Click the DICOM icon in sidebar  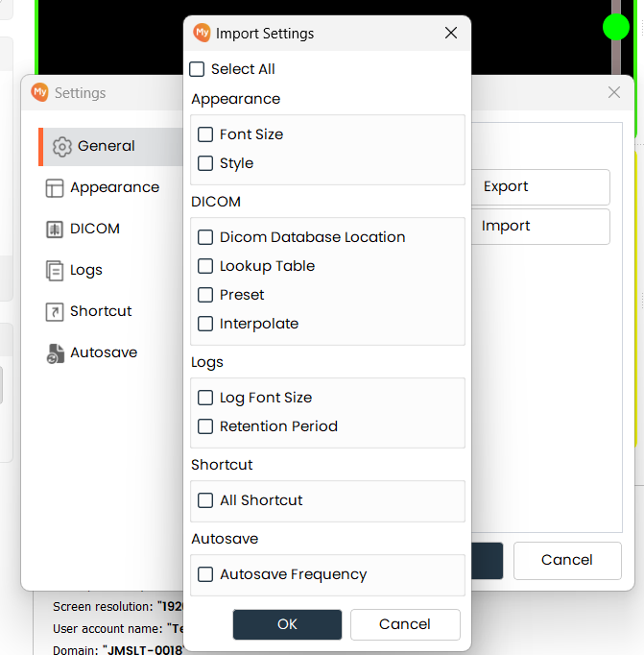pyautogui.click(x=55, y=230)
